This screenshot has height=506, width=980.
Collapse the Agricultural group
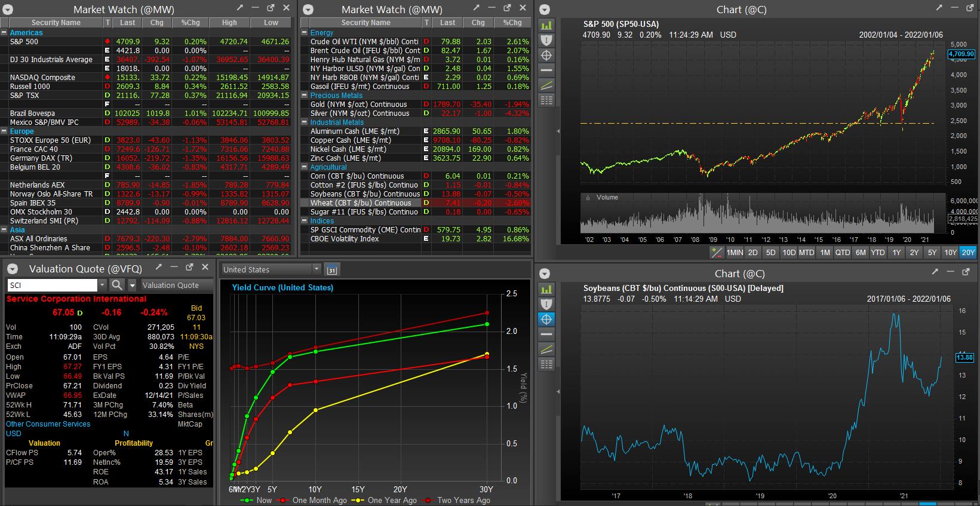(305, 167)
